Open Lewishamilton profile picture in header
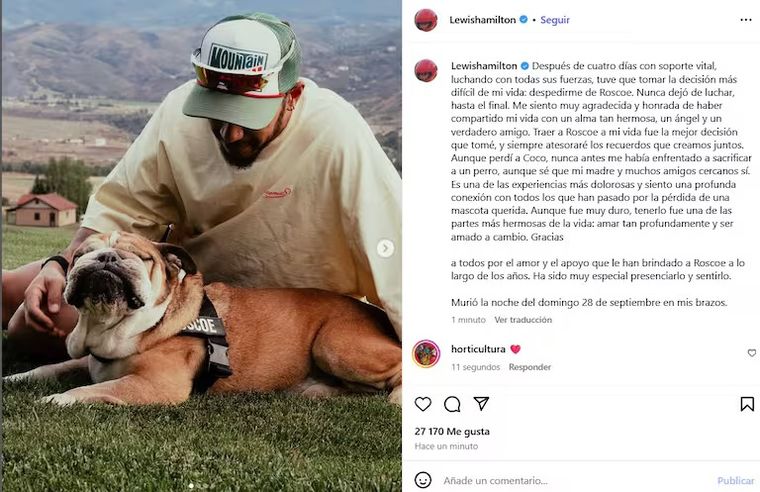760x492 pixels. point(426,20)
